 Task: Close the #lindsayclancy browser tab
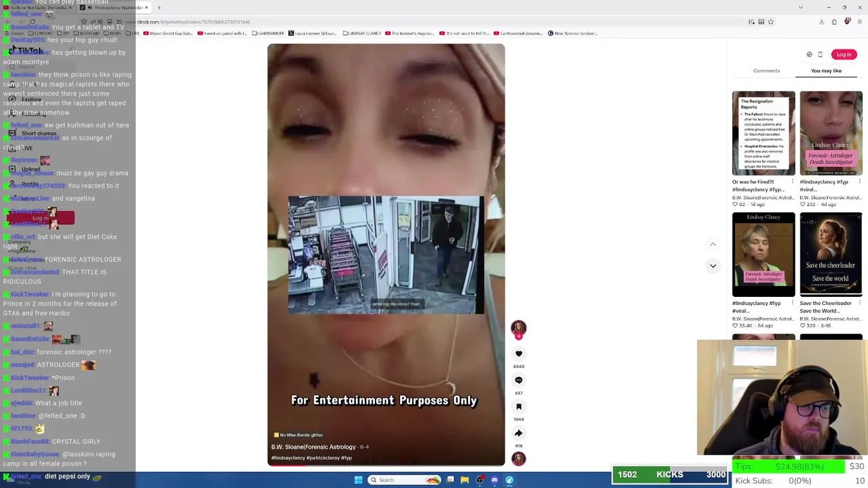tap(146, 7)
